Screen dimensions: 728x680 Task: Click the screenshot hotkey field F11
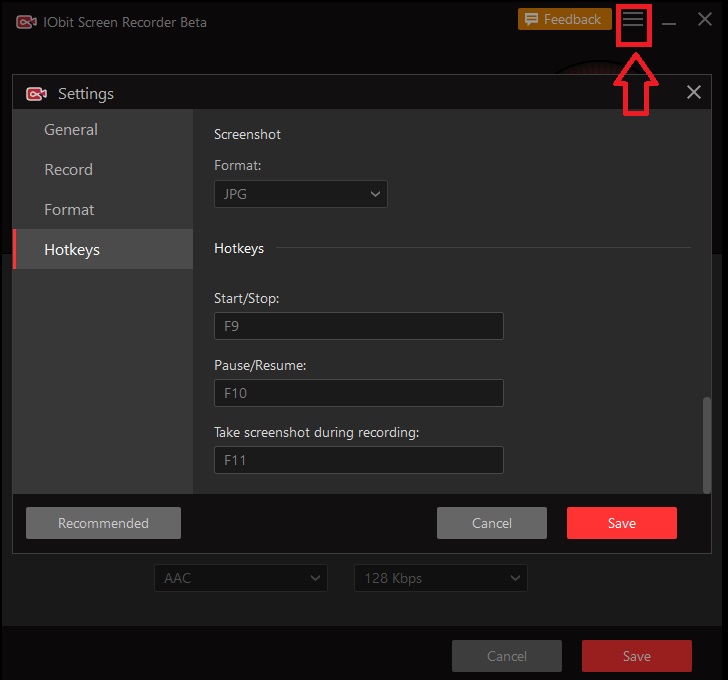point(358,460)
